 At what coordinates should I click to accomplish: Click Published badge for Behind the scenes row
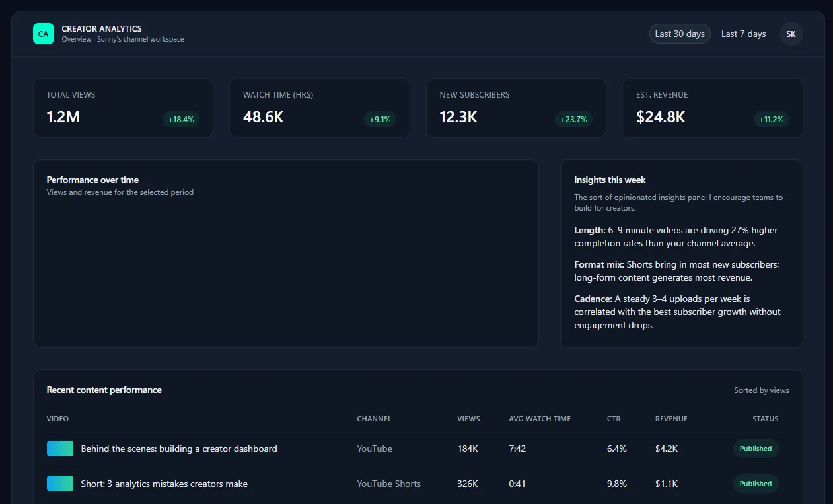click(x=756, y=449)
